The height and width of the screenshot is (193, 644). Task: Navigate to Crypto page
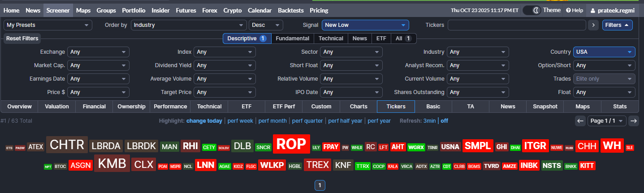point(233,10)
